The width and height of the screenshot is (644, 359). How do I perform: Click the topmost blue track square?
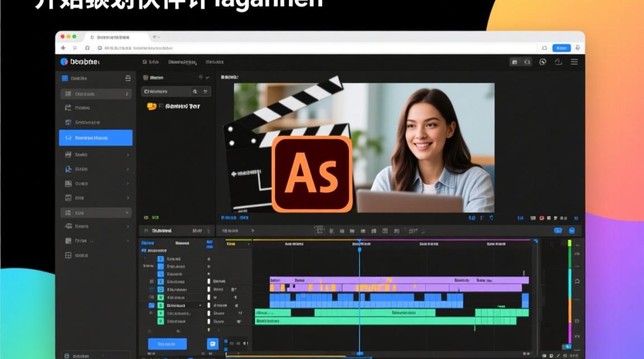click(161, 259)
